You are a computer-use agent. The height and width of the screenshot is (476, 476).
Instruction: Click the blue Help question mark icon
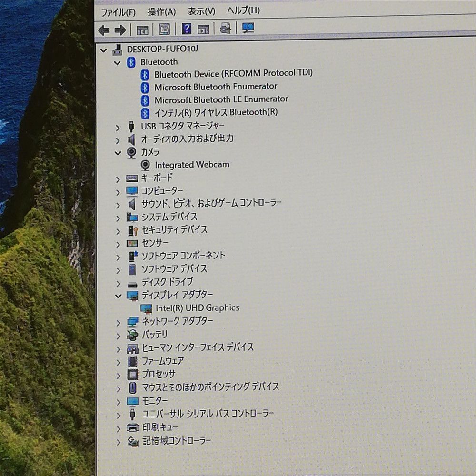click(187, 29)
